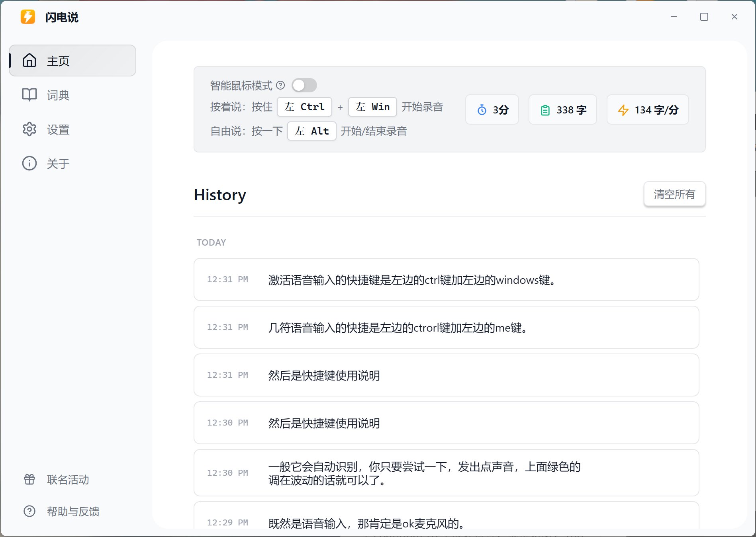756x537 pixels.
Task: Click the gift icon for 联名活动
Action: (29, 479)
